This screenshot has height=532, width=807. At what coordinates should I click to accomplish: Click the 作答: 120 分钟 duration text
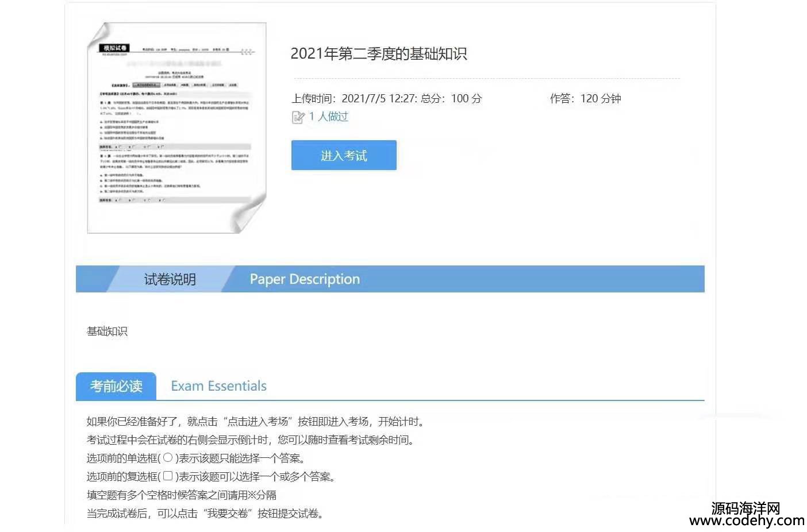[x=585, y=98]
